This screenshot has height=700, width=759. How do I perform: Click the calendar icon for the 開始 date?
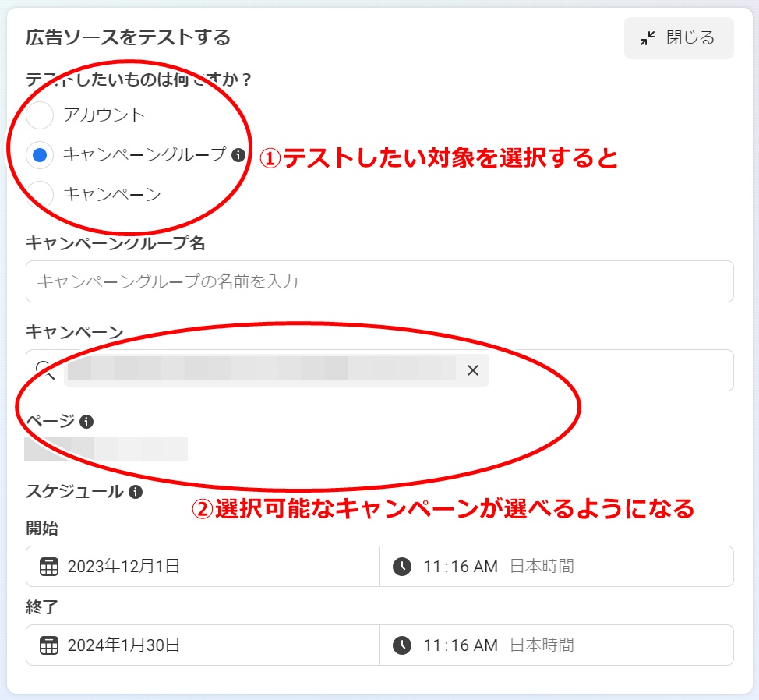pos(49,567)
